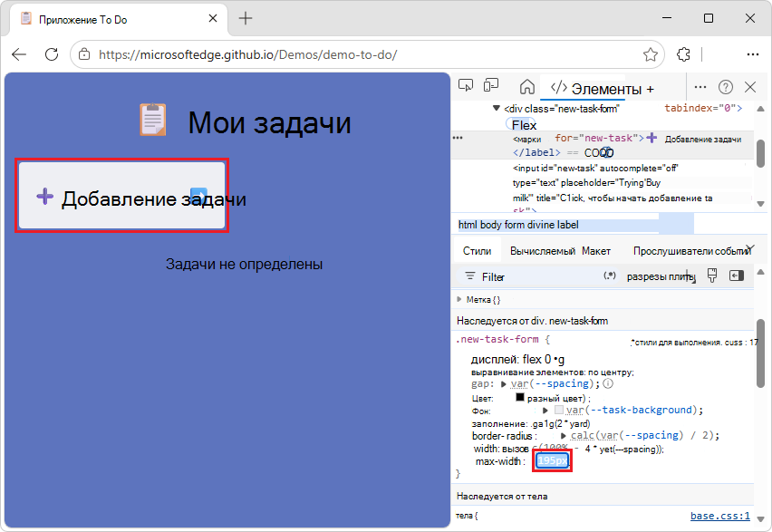772x532 pixels.
Task: Open the Прослушиватели событий tab
Action: pos(691,251)
